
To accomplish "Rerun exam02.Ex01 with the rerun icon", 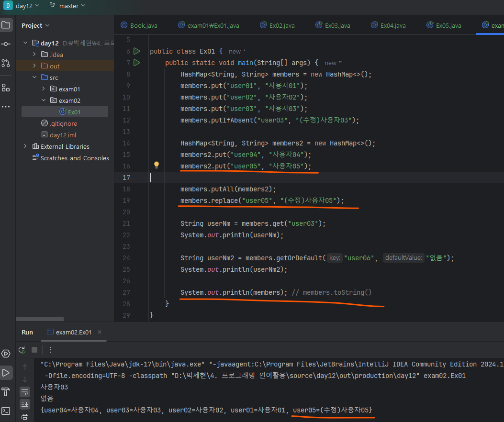I will [x=22, y=350].
